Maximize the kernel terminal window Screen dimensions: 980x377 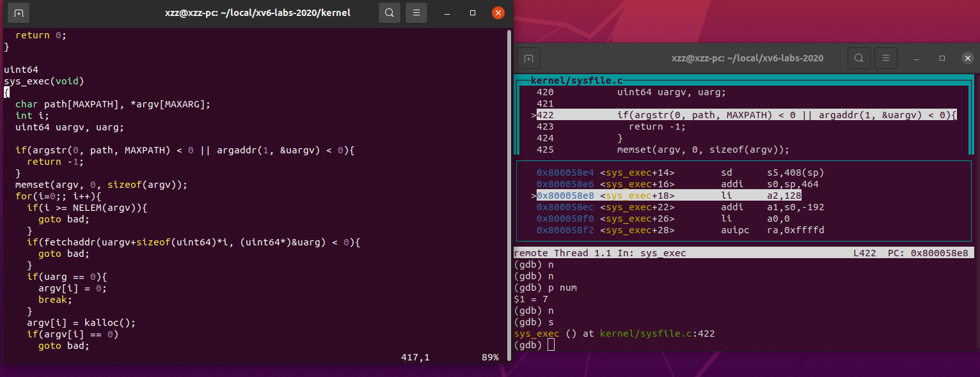473,13
